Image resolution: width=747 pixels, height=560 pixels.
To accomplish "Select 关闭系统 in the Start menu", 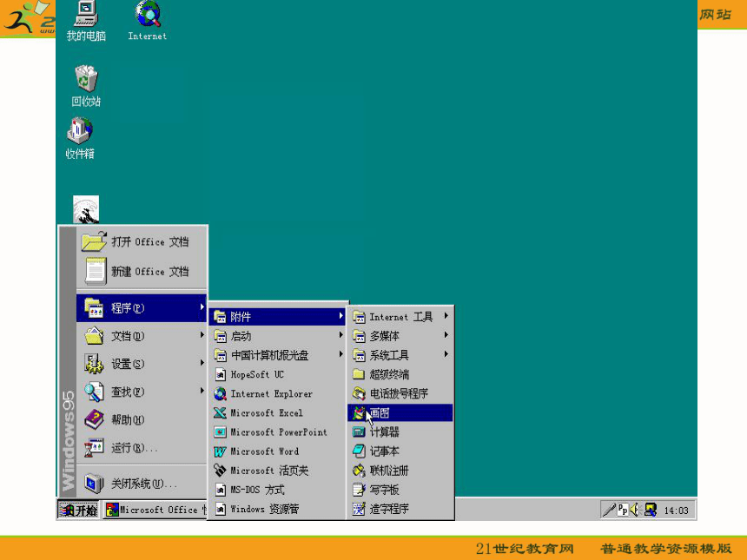I will [x=142, y=484].
